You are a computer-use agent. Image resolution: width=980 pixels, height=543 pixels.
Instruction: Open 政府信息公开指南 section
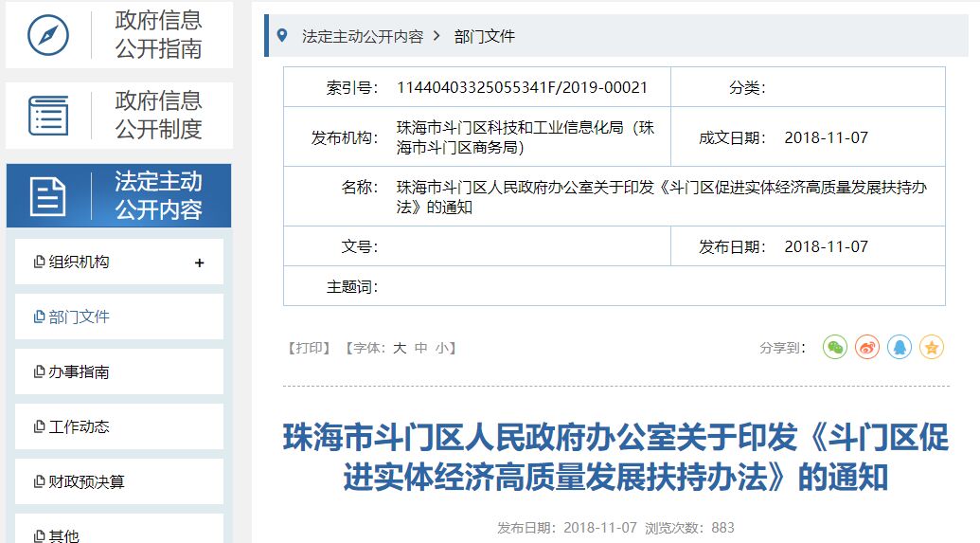click(x=119, y=35)
